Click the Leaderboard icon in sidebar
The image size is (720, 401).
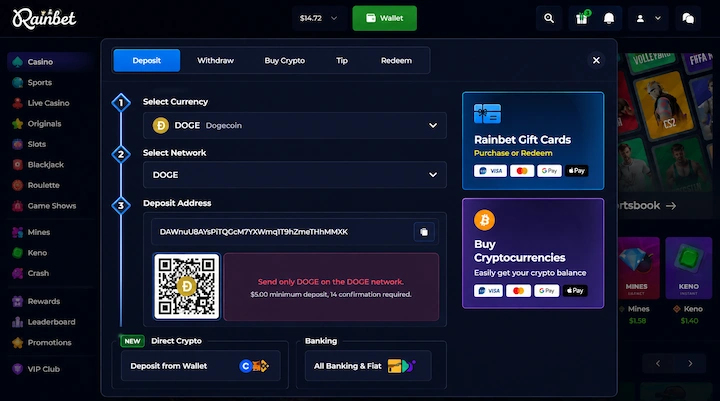click(x=17, y=322)
